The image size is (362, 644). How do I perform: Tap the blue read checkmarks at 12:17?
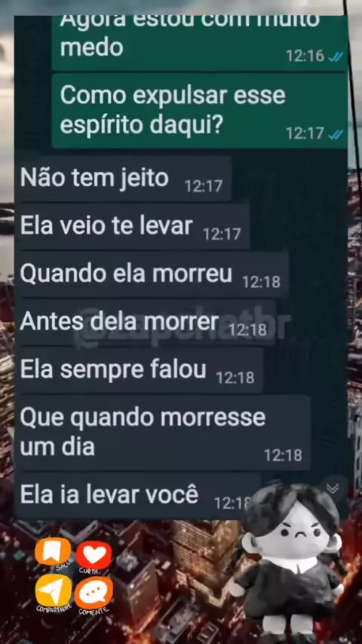[x=336, y=133]
